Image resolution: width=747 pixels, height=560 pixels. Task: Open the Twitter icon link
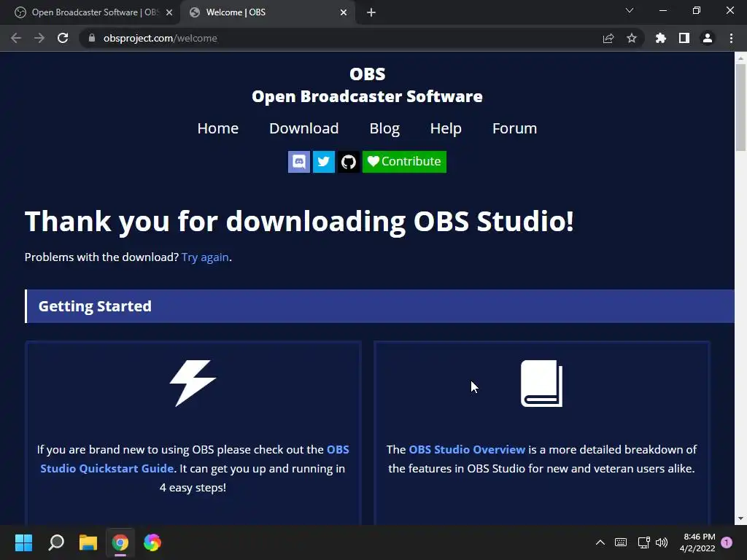(323, 162)
